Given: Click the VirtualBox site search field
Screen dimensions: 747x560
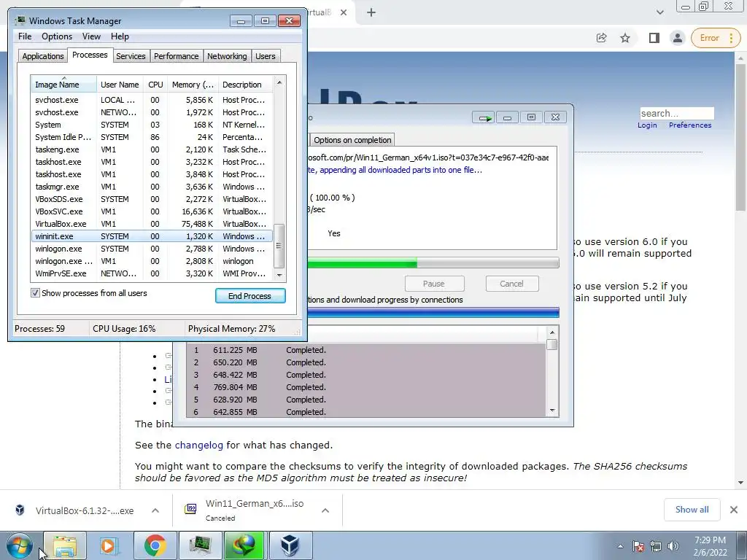Looking at the screenshot, I should 677,113.
